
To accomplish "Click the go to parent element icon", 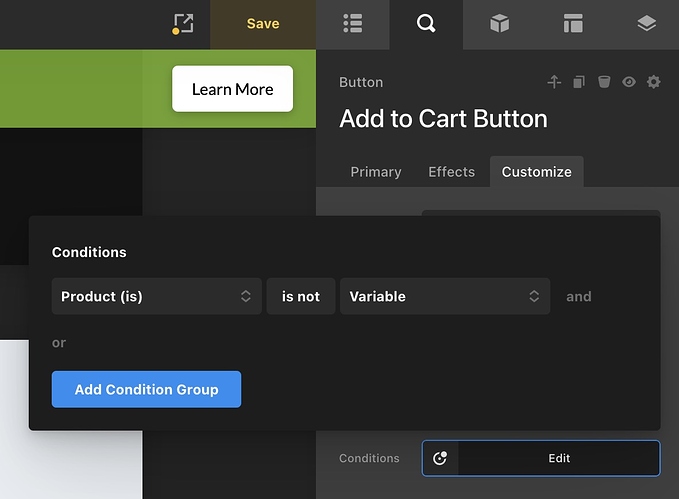I will (554, 82).
